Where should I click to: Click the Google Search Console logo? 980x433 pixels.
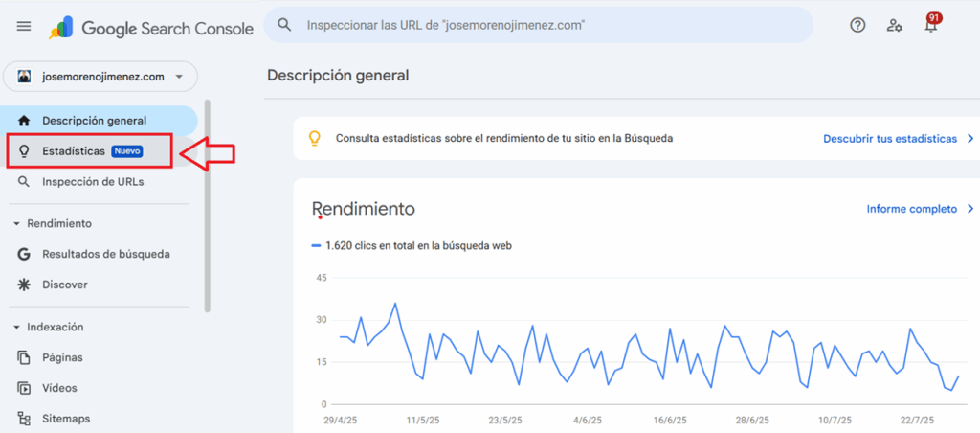point(151,28)
